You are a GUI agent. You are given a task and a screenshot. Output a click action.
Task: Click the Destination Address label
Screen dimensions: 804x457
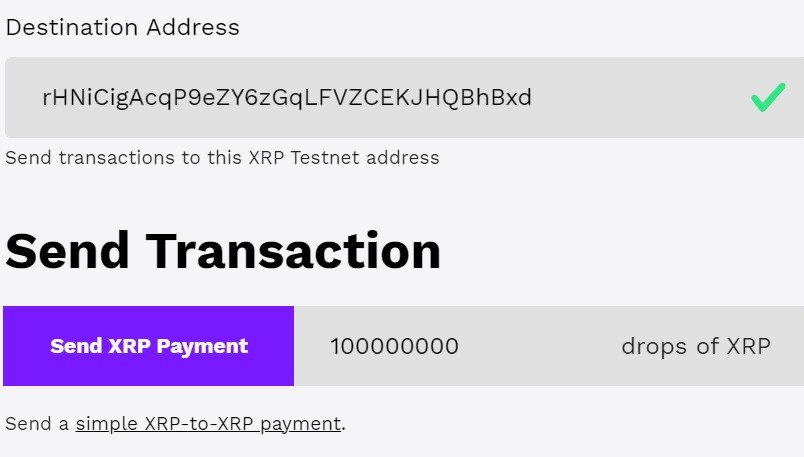point(123,27)
